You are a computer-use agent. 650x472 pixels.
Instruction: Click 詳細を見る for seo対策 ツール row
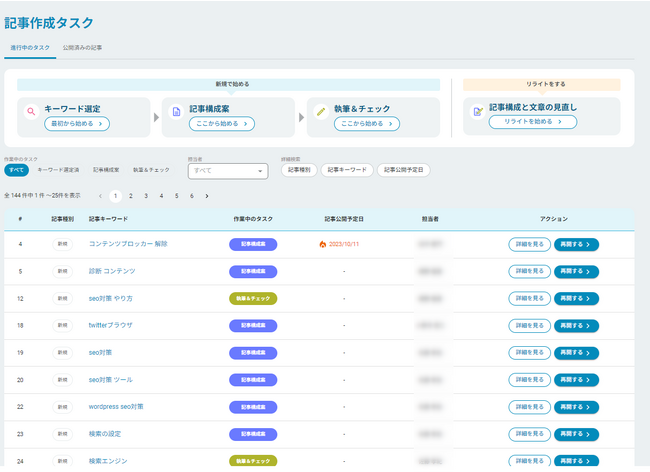pos(529,380)
